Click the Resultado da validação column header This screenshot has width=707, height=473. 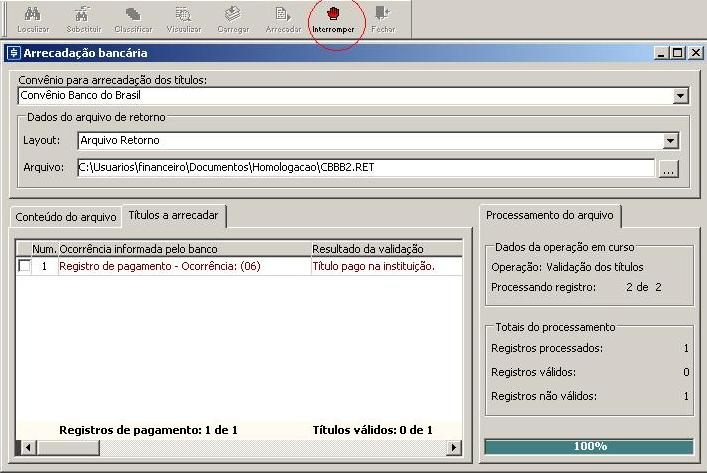[x=368, y=248]
